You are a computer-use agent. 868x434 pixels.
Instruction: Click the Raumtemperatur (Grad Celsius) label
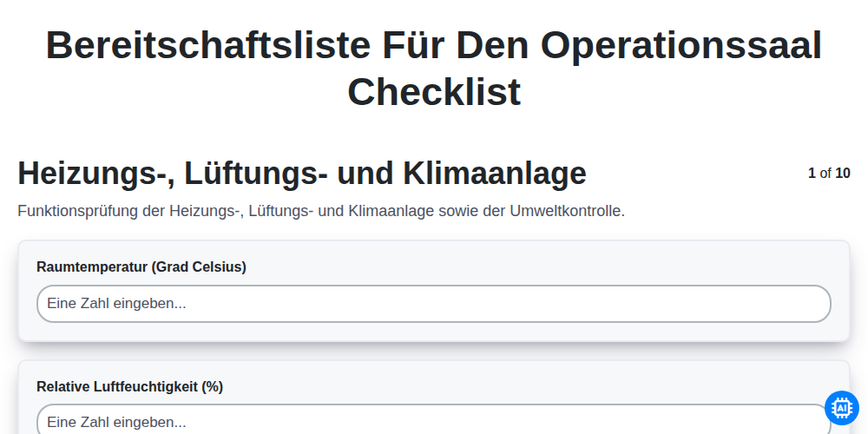click(x=141, y=266)
